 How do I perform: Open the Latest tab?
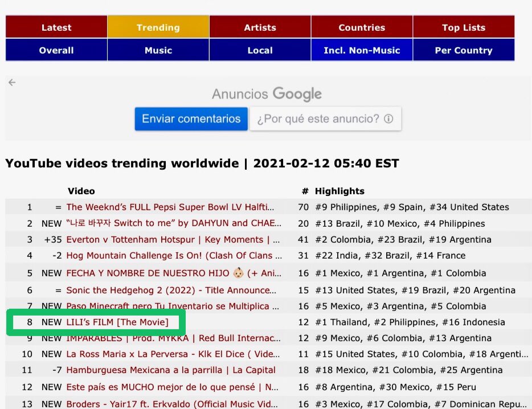tap(56, 27)
